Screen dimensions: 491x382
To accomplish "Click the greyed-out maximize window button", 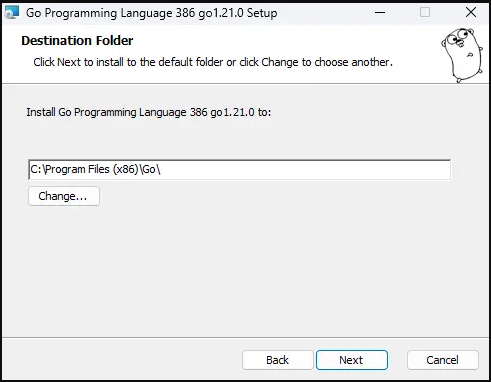I will click(425, 13).
